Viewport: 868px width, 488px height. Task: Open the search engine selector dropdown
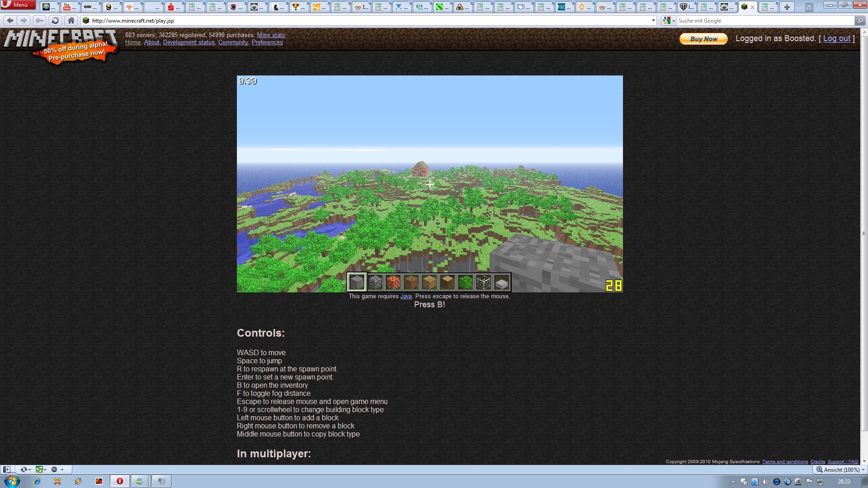pyautogui.click(x=669, y=21)
